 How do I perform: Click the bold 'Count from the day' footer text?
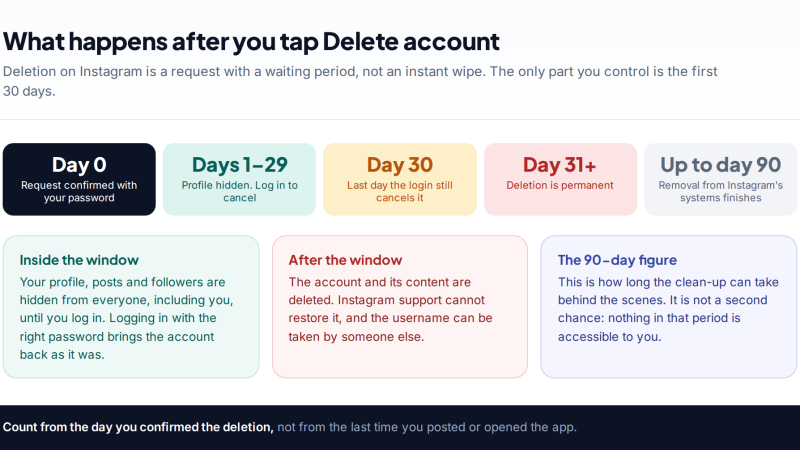click(138, 427)
